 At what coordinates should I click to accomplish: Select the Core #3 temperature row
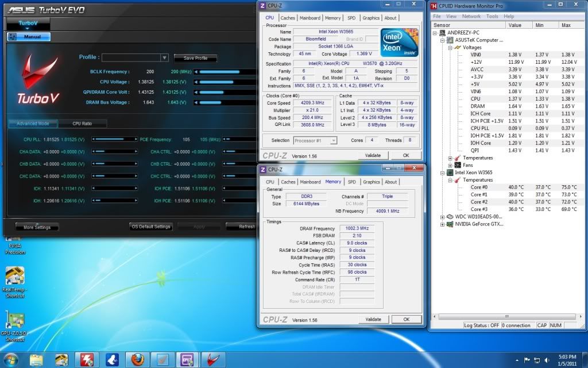(521, 209)
